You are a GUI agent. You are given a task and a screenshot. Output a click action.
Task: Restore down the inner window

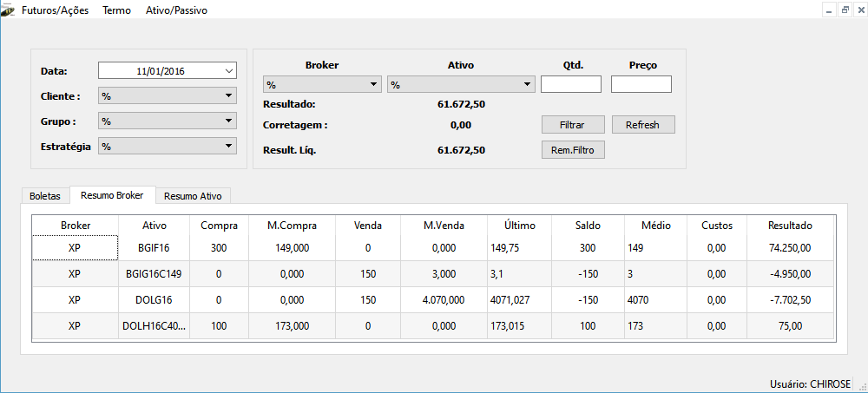coord(845,10)
